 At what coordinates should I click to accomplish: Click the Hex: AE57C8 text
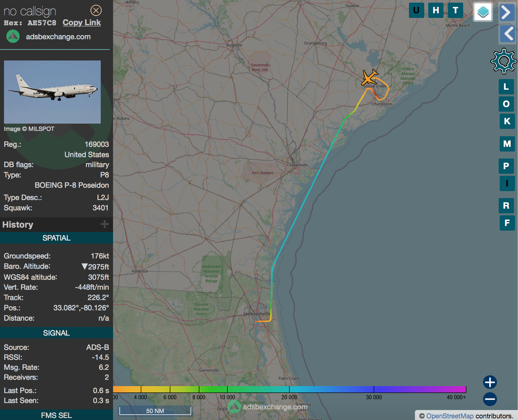(30, 23)
